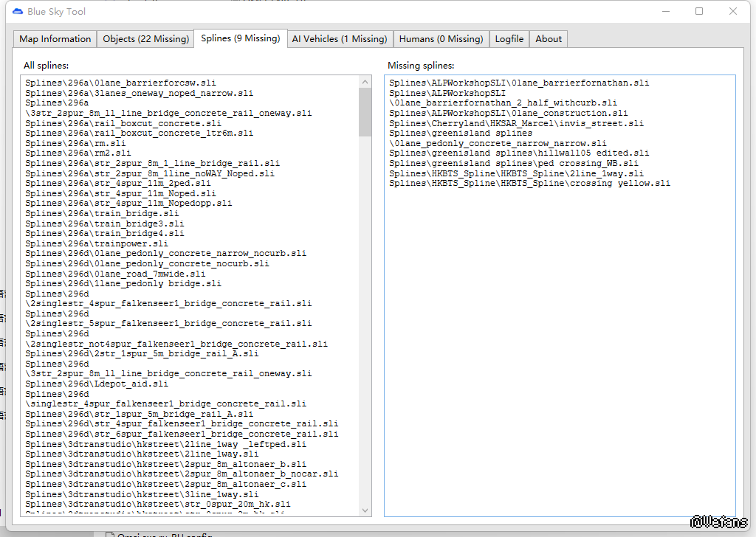Select missing ALPWorkshopSLI\0lane_construction.sli
Viewport: 756px width, 537px height.
[508, 113]
